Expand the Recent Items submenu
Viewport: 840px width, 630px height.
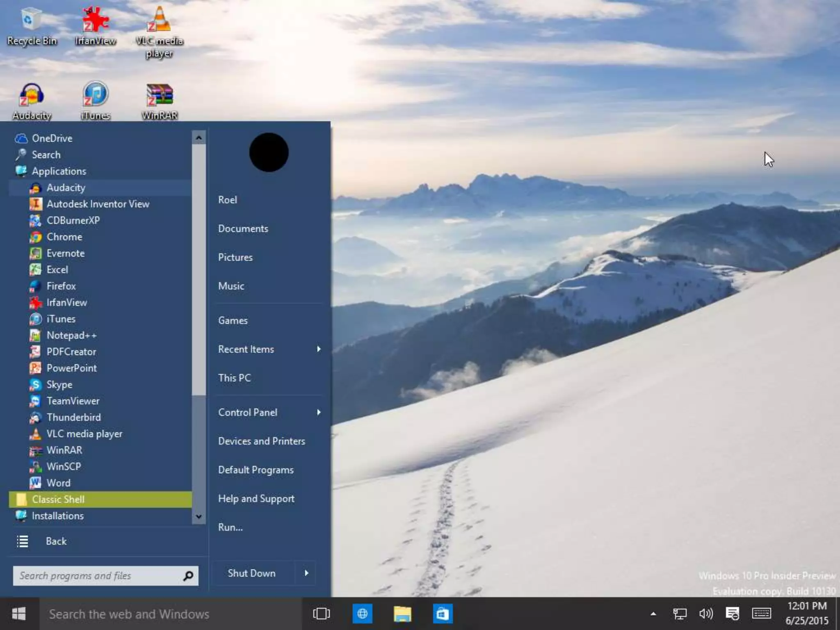pos(269,349)
